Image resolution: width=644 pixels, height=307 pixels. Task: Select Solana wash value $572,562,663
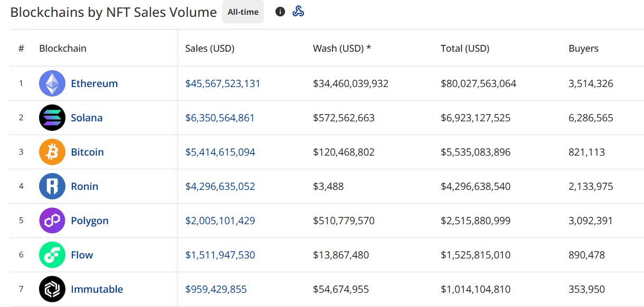point(344,118)
